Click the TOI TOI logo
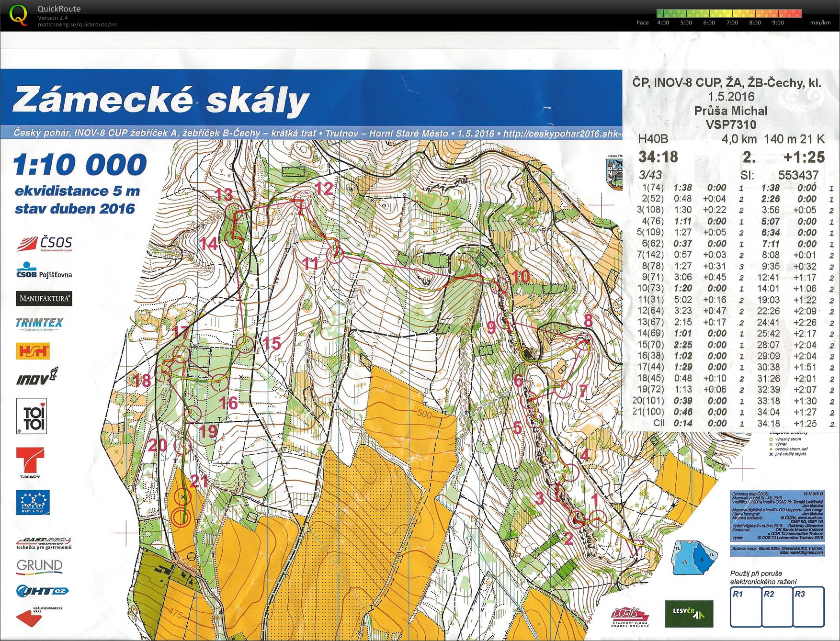The height and width of the screenshot is (641, 840). (32, 416)
